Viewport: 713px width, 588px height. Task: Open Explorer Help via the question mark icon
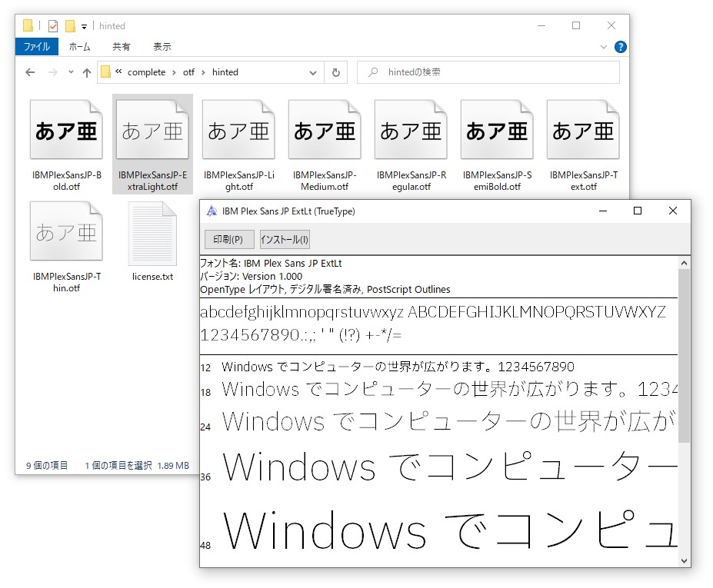pos(620,46)
